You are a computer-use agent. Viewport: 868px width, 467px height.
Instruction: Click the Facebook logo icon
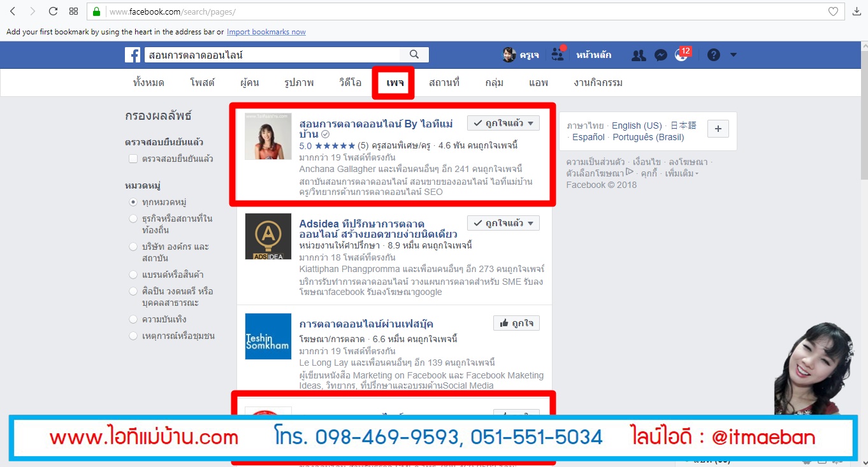(133, 55)
